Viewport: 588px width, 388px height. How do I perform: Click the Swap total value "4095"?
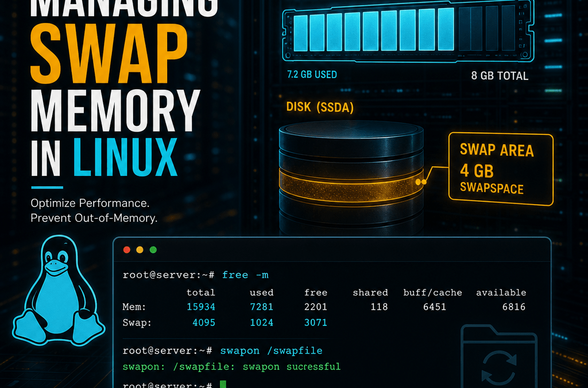(204, 322)
